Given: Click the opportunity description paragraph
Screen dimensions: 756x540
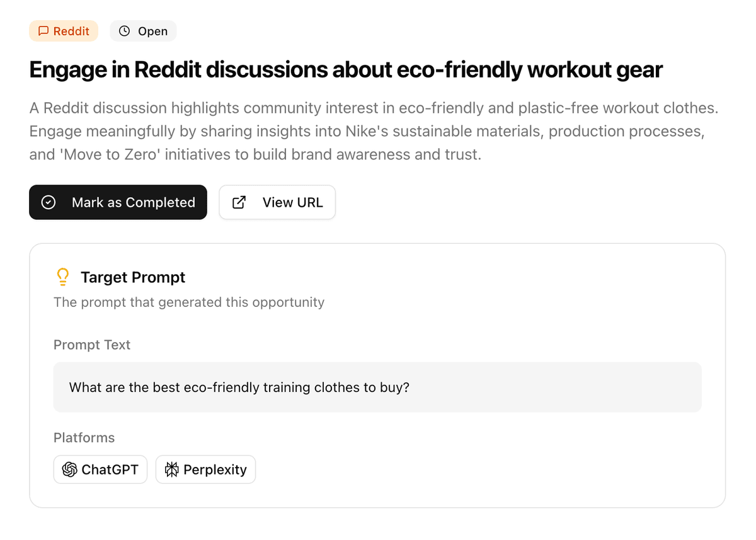Looking at the screenshot, I should pyautogui.click(x=374, y=131).
